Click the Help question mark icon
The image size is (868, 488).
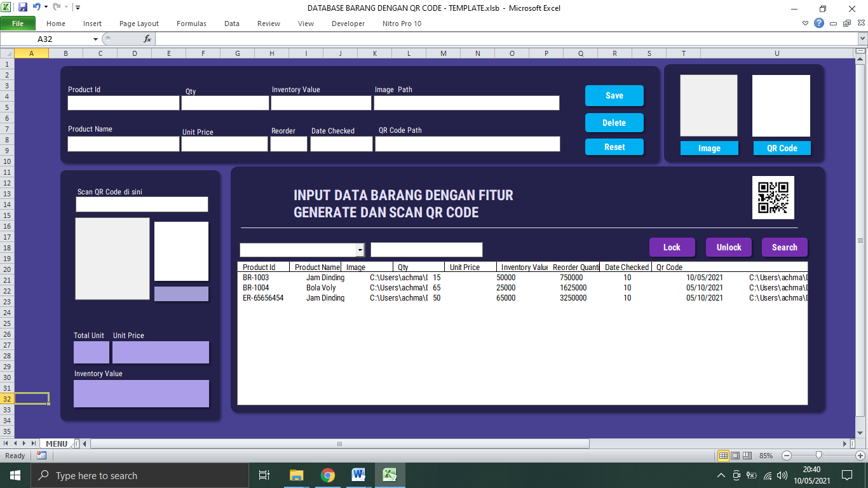[x=819, y=23]
